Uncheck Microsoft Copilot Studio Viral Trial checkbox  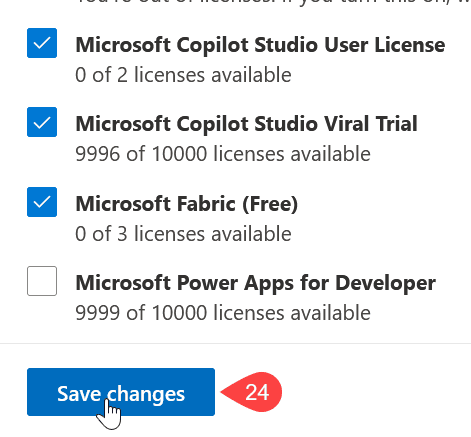[42, 122]
